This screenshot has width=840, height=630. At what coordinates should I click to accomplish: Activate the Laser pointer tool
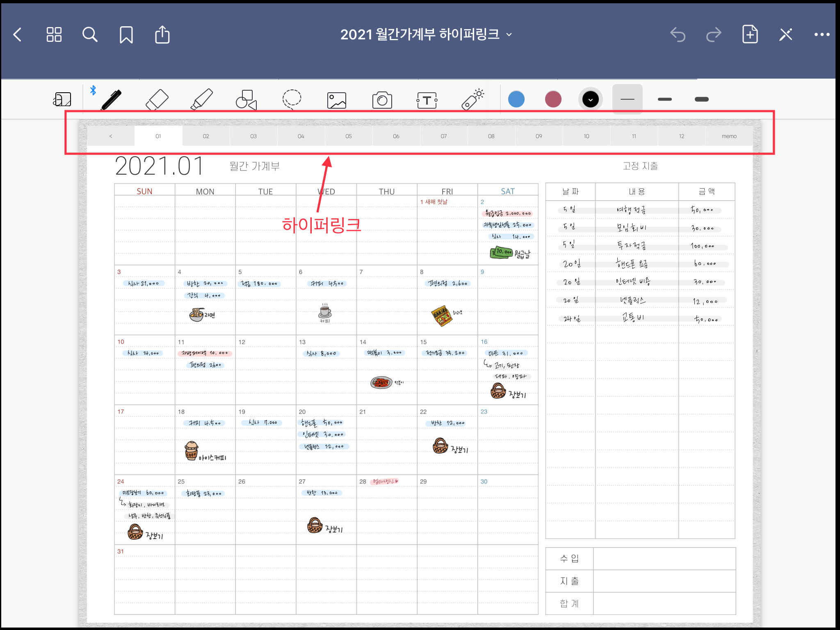pos(472,100)
